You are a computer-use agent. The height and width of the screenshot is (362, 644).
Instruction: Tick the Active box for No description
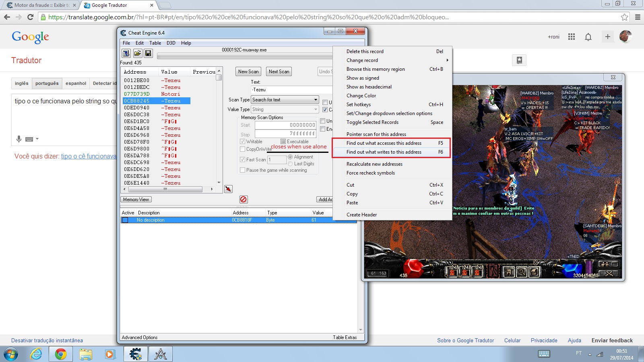tap(125, 220)
